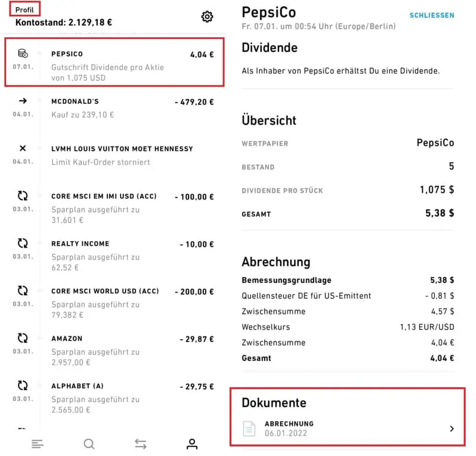Open the list feed icon in bottom navigation

[x=37, y=444]
